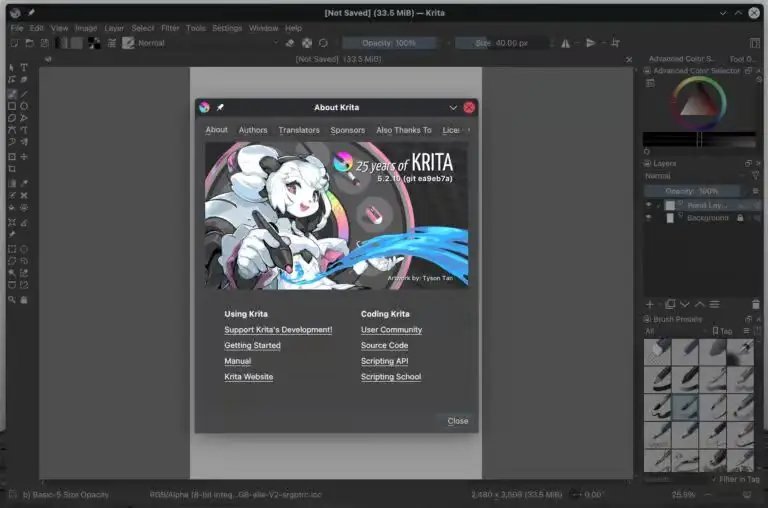Open the Tag button in Brush Presets
Screen dimensions: 768x508
tap(722, 331)
